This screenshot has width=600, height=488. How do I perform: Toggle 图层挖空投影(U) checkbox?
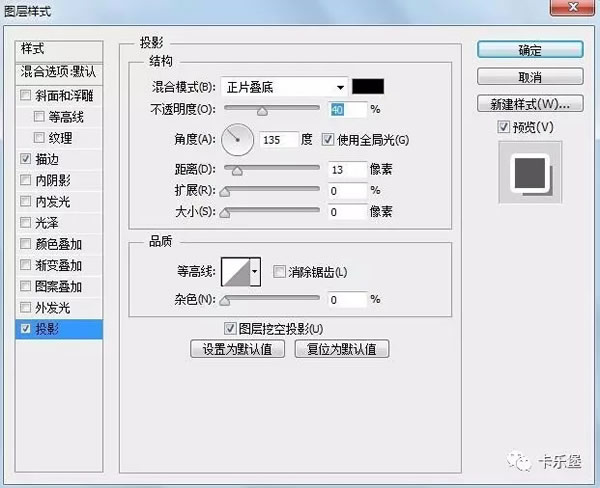click(230, 328)
